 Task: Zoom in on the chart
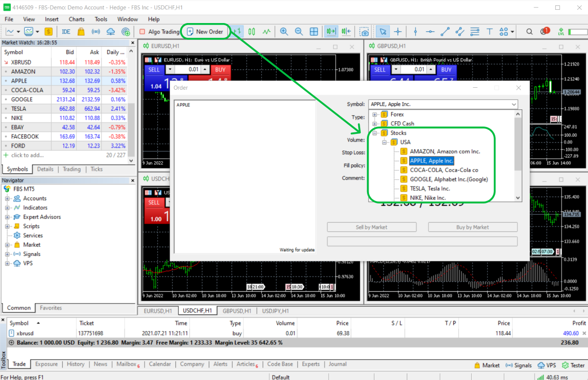click(284, 32)
